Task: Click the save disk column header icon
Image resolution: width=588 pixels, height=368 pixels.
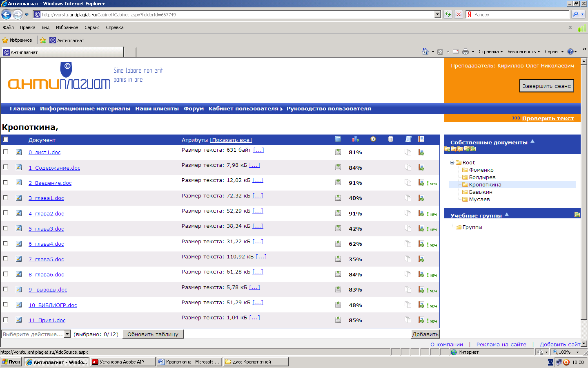Action: tap(338, 139)
